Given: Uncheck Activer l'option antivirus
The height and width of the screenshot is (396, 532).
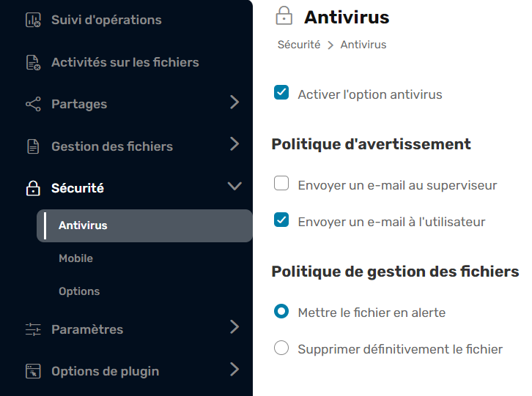Looking at the screenshot, I should pos(281,93).
